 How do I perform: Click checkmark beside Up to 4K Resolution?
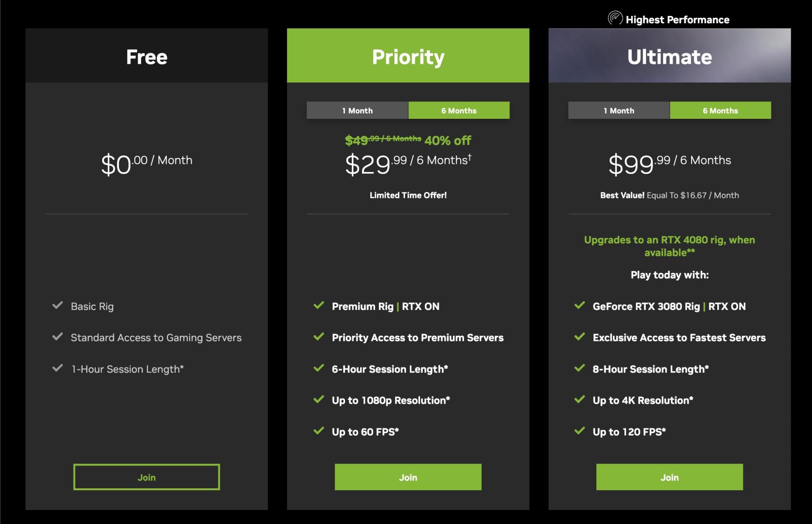(580, 399)
